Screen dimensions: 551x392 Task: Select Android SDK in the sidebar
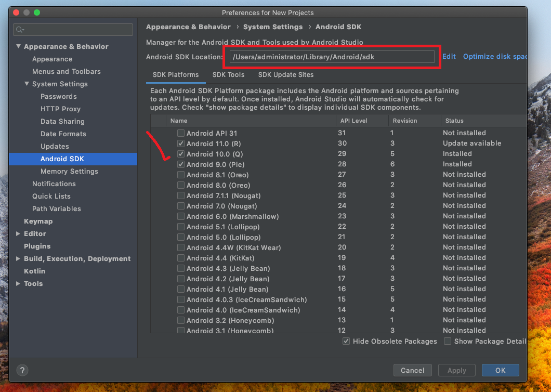[73, 159]
